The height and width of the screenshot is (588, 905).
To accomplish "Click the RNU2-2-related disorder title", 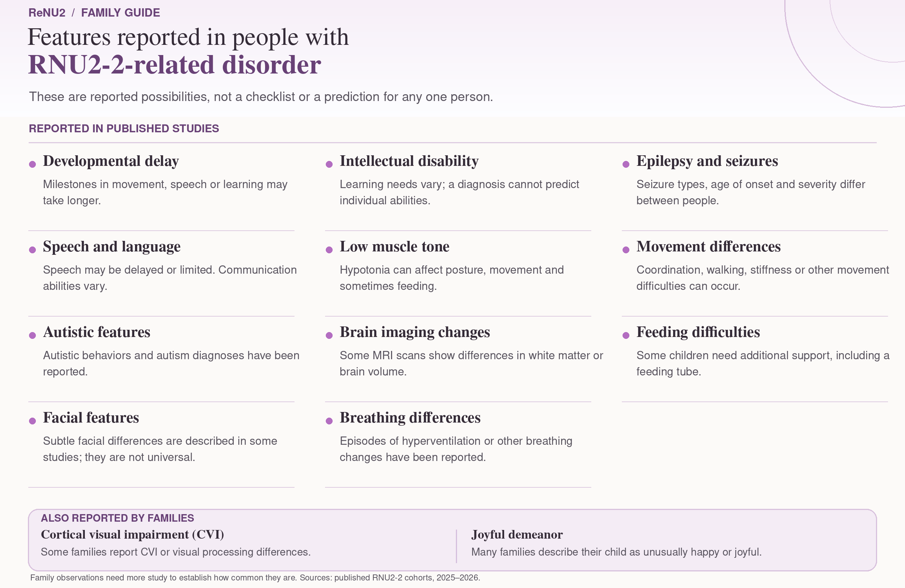I will tap(175, 64).
